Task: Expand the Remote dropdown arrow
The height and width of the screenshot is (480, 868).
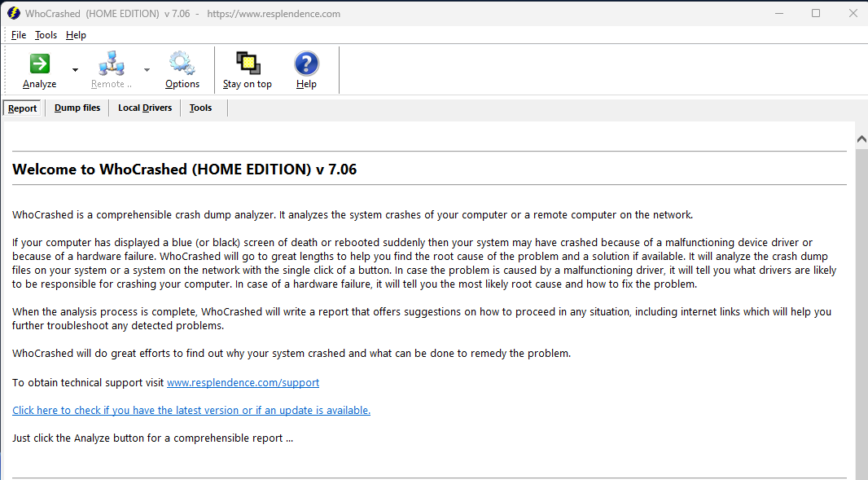Action: 147,71
